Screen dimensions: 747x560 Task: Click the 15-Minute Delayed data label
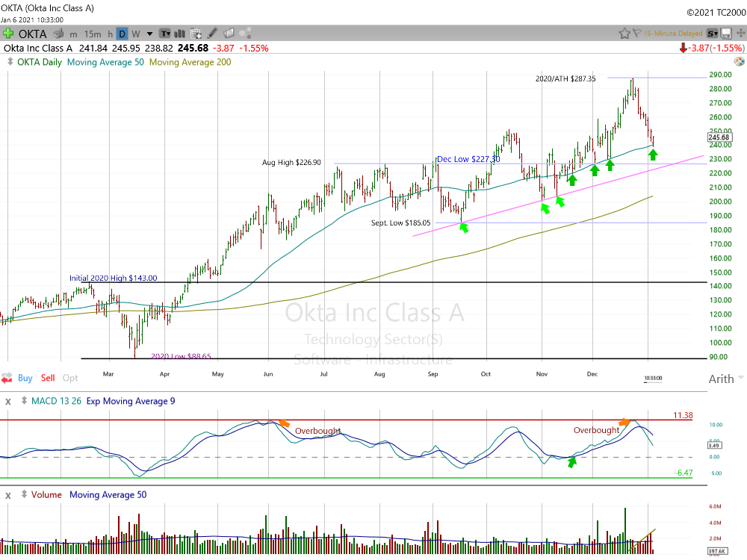[673, 34]
